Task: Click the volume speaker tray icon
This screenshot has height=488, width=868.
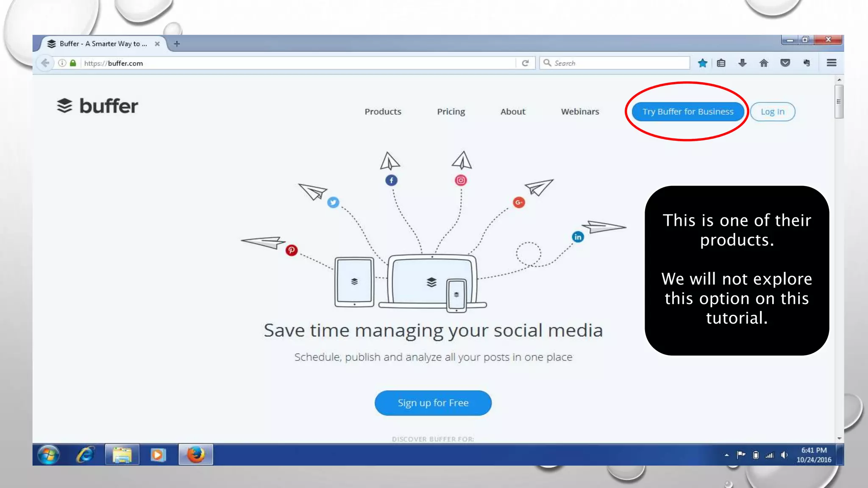Action: 785,455
